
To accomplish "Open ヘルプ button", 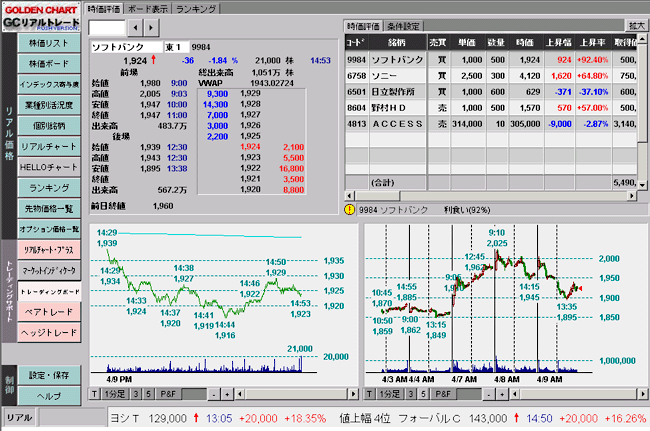I will click(49, 396).
